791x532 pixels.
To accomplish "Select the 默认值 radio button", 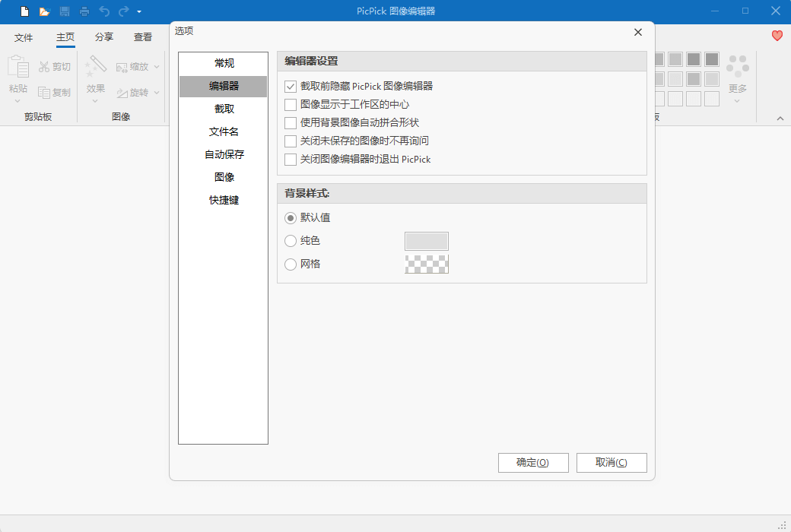I will coord(290,218).
